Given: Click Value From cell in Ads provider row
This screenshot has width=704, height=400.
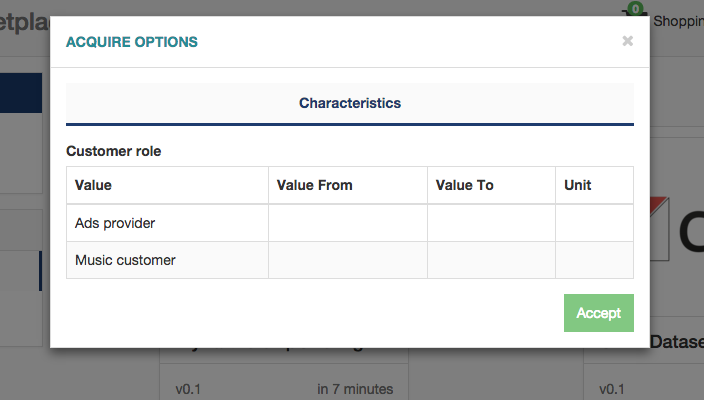Looking at the screenshot, I should 348,223.
